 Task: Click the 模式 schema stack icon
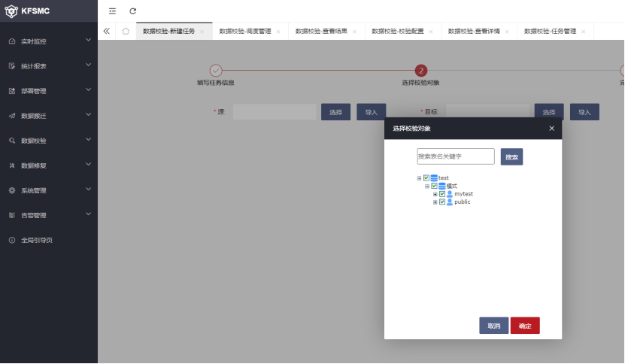pos(442,186)
